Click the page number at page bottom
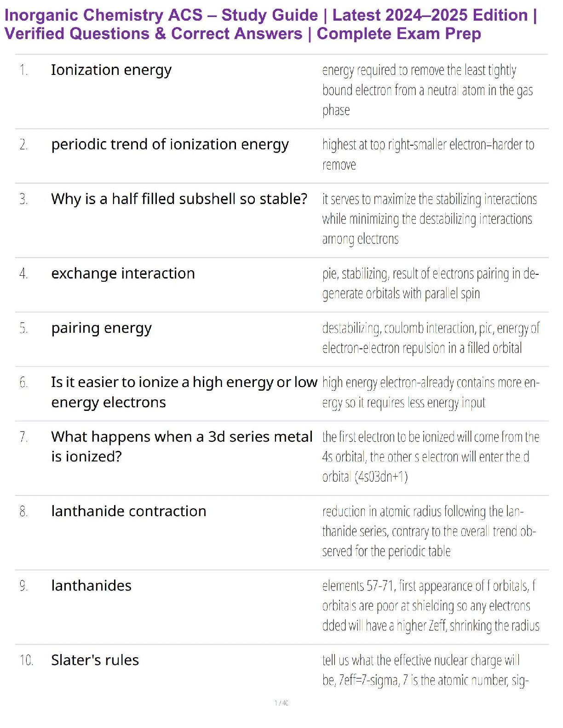This screenshot has height=728, width=563. click(281, 703)
